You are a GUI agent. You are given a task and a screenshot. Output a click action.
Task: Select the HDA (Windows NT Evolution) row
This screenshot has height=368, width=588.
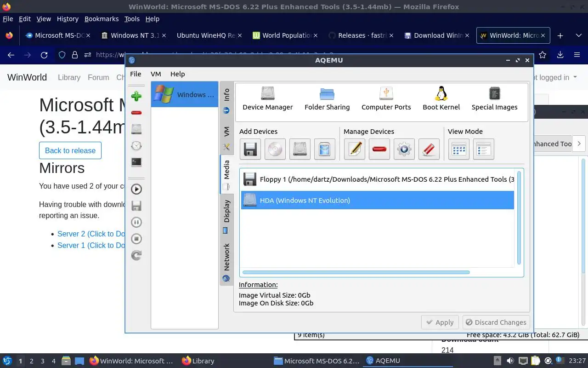pyautogui.click(x=378, y=200)
